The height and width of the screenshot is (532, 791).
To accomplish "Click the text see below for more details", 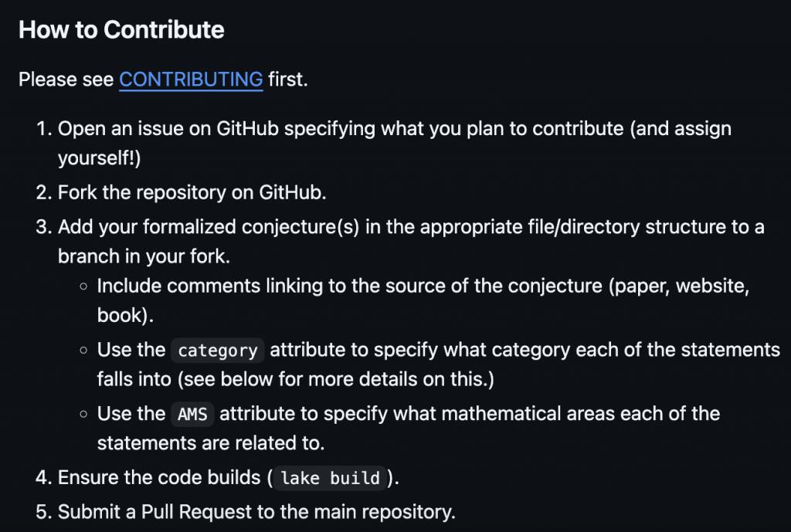I will (x=297, y=379).
